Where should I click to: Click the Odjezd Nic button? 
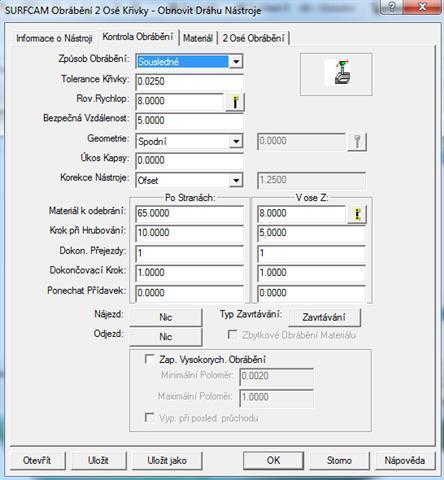[166, 337]
